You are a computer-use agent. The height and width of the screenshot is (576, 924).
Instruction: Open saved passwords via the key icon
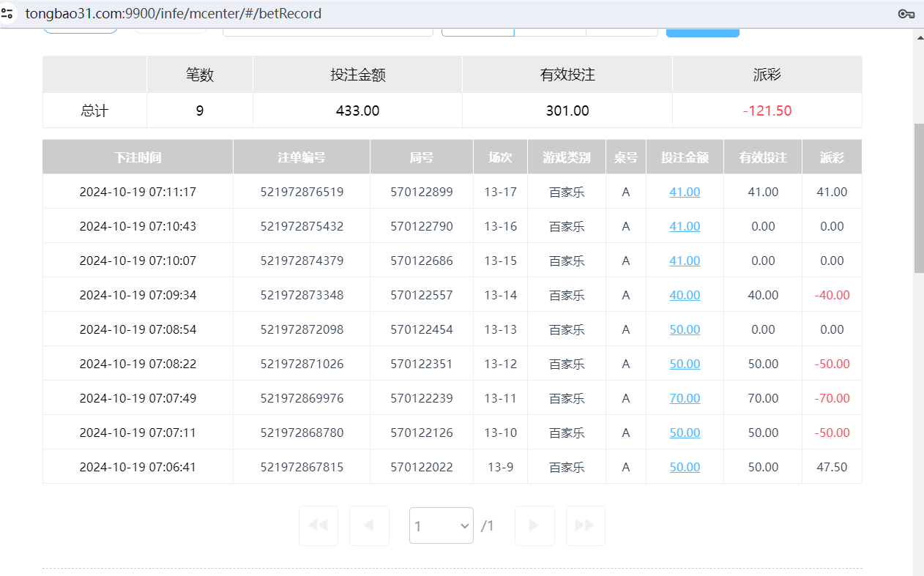[906, 13]
